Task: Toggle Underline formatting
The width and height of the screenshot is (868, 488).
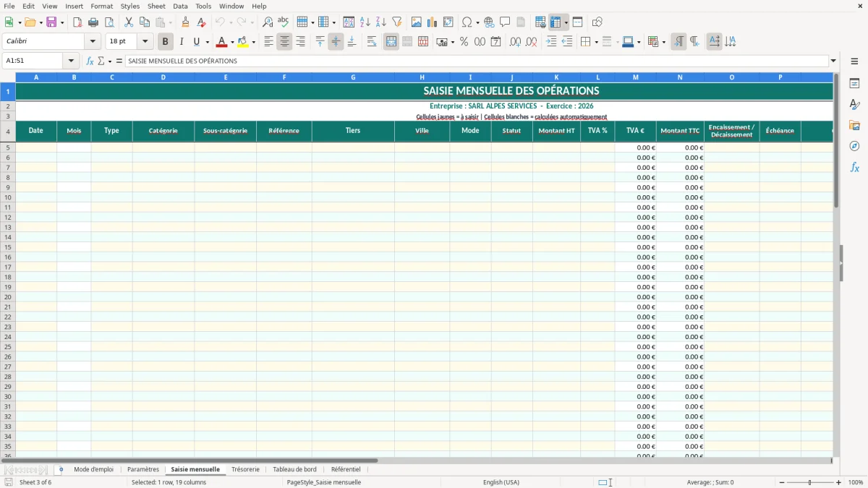Action: (x=196, y=42)
